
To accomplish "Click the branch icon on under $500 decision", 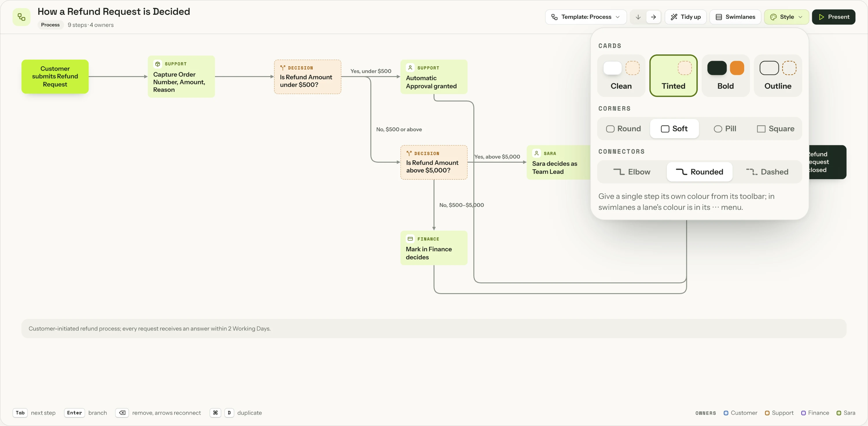I will click(283, 68).
